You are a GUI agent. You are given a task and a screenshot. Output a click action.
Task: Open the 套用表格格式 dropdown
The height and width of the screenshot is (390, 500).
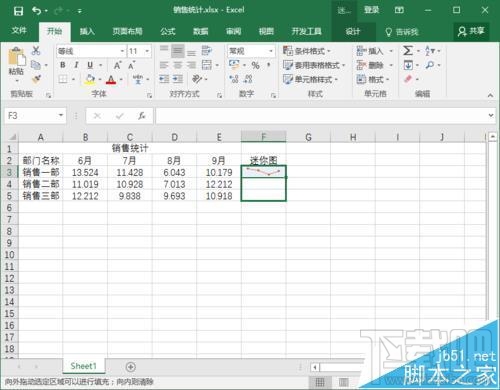tap(314, 65)
